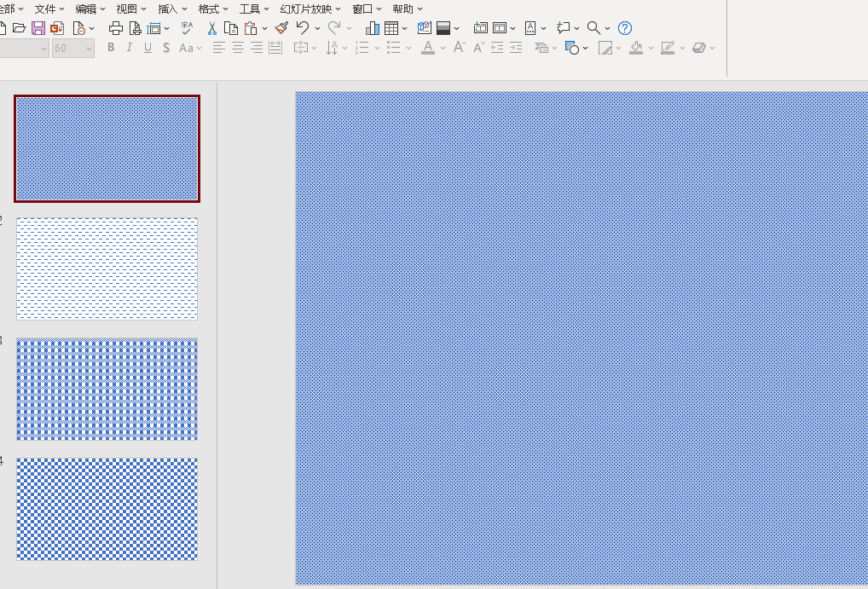
Task: Select the Format Painter brush icon
Action: click(281, 28)
